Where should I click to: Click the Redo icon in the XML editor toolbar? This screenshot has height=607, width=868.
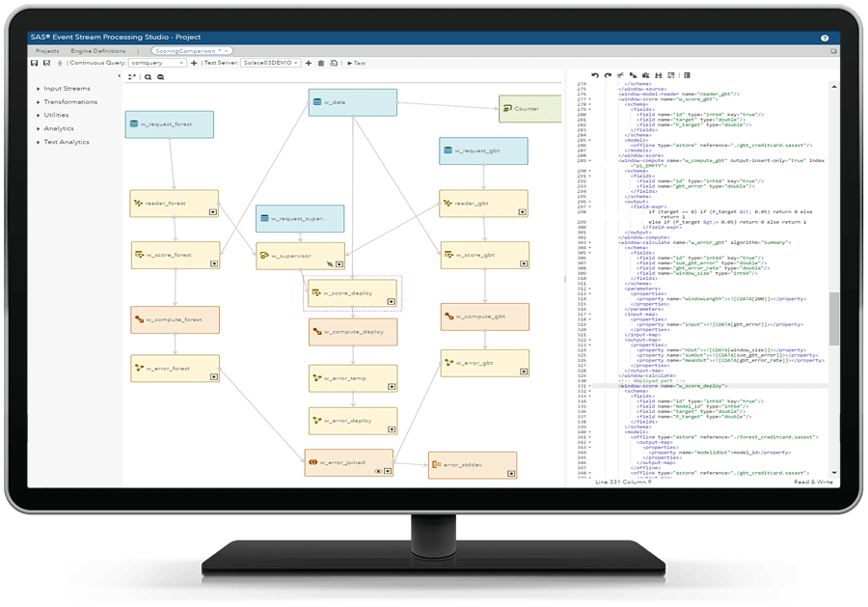tap(608, 74)
